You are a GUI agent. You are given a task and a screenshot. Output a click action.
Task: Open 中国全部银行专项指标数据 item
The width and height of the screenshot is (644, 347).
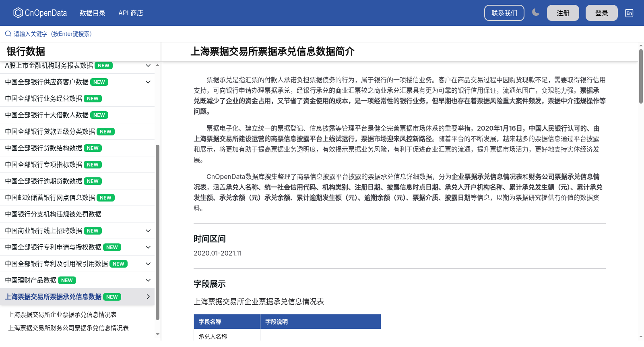(77, 164)
